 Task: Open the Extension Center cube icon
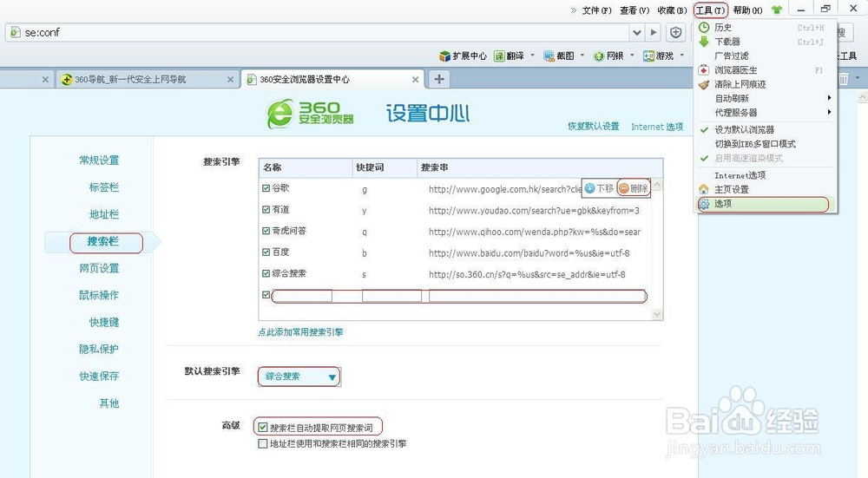(x=444, y=56)
